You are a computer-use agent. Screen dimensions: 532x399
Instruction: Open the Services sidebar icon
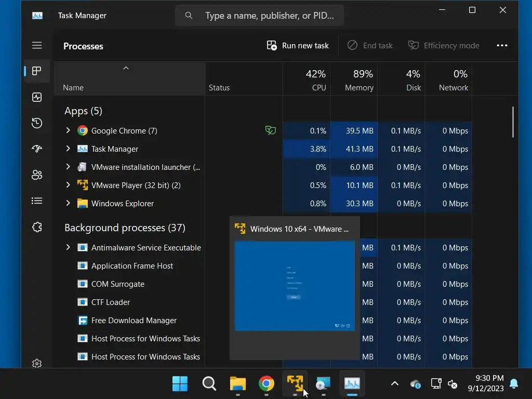pos(37,227)
